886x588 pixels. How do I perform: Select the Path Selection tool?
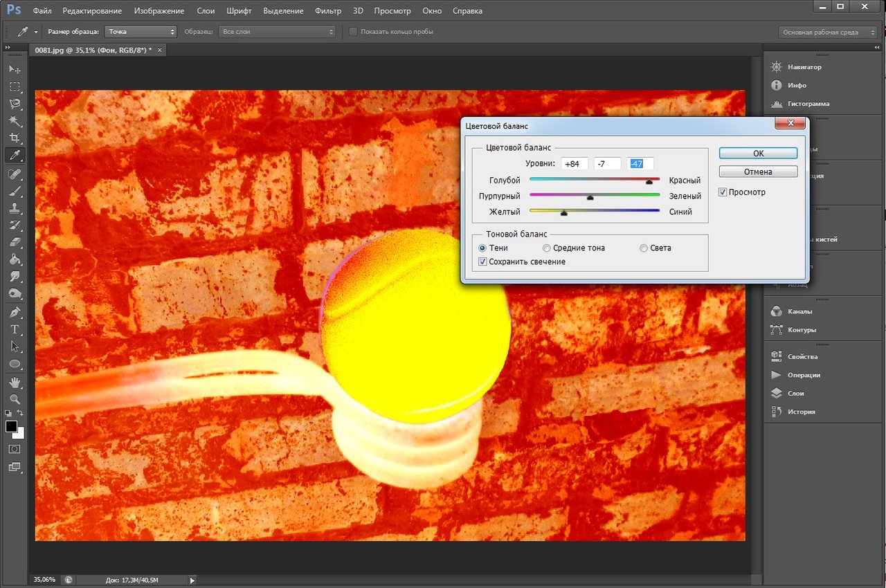(x=15, y=346)
